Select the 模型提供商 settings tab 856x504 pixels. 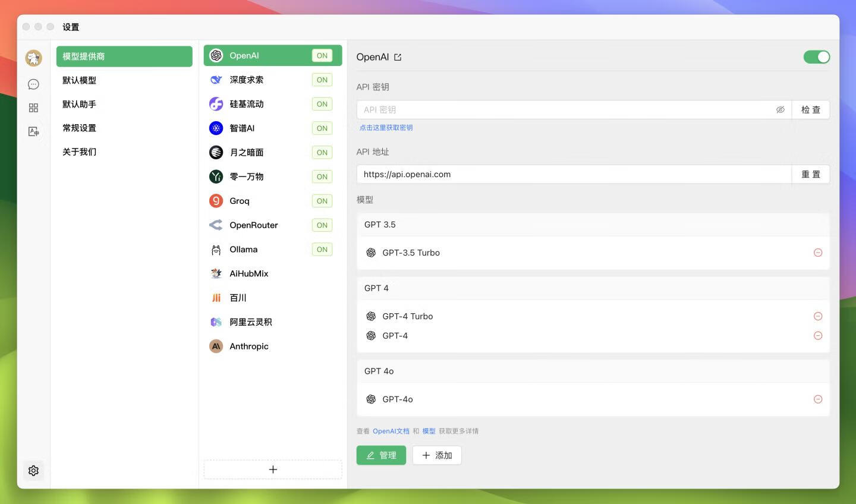(x=124, y=56)
